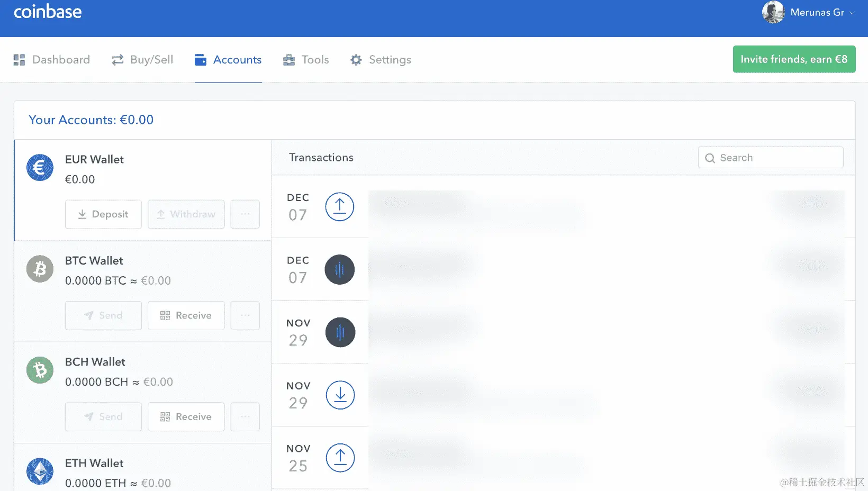Open more options for BCH Wallet
Viewport: 868px width, 491px height.
245,417
